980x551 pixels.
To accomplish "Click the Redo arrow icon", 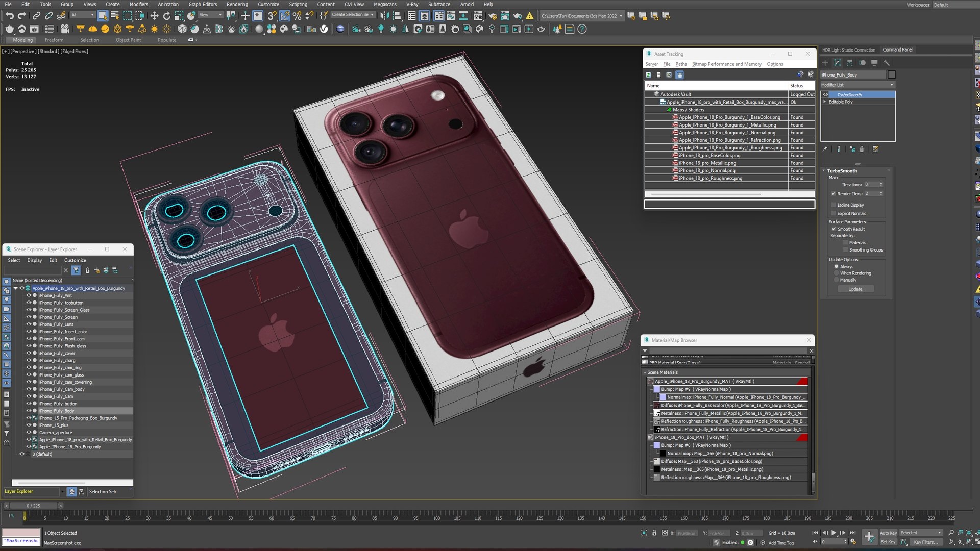I will 21,16.
